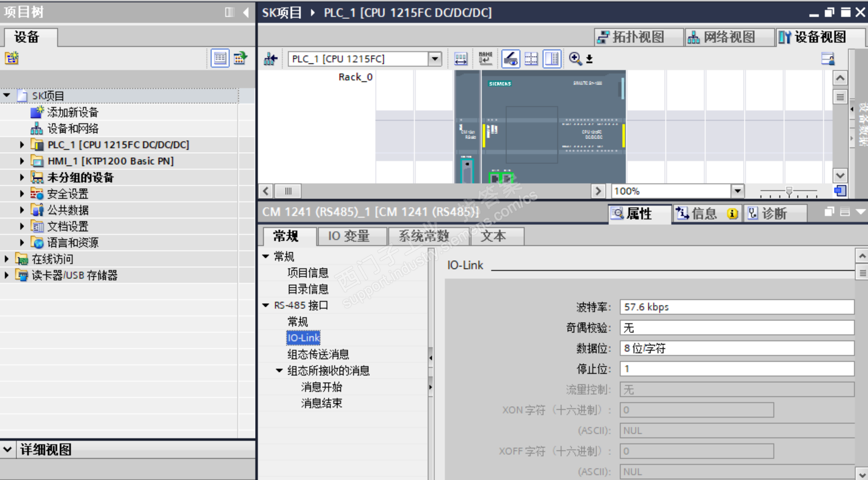Click the SK项目 document icon in tree
This screenshot has width=868, height=480.
click(x=22, y=96)
